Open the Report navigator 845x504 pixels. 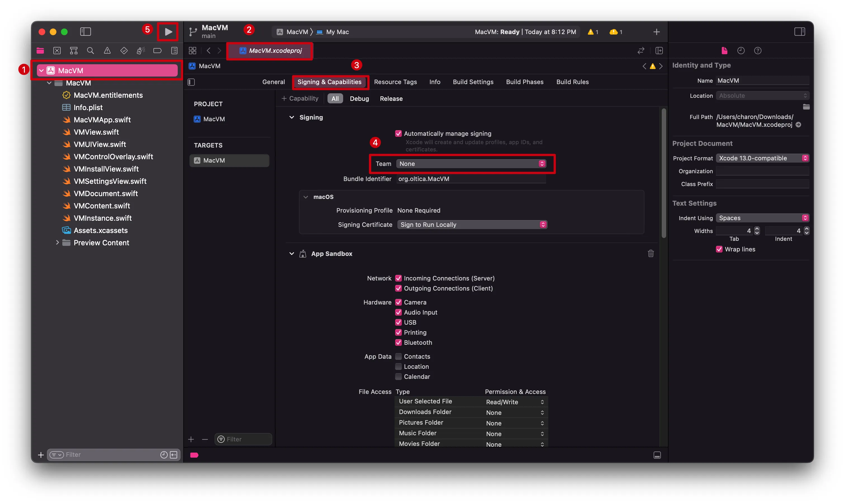point(174,51)
